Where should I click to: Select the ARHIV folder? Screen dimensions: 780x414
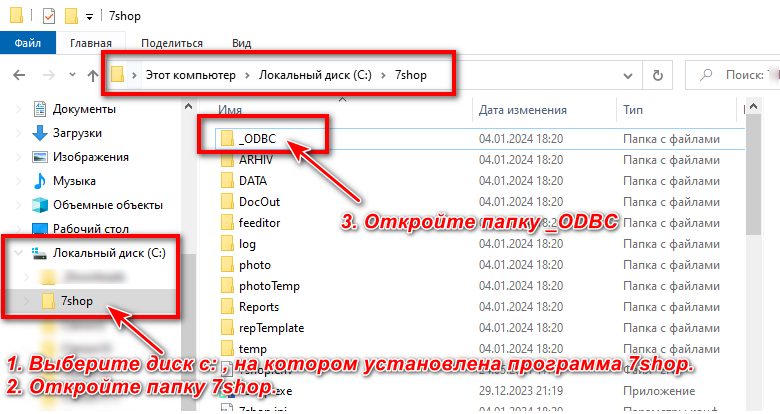256,160
